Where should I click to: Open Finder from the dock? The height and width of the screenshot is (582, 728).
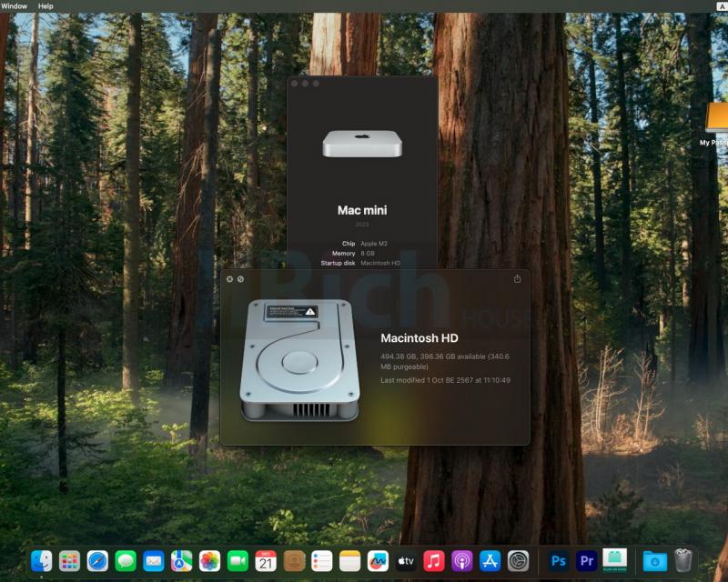[x=41, y=561]
